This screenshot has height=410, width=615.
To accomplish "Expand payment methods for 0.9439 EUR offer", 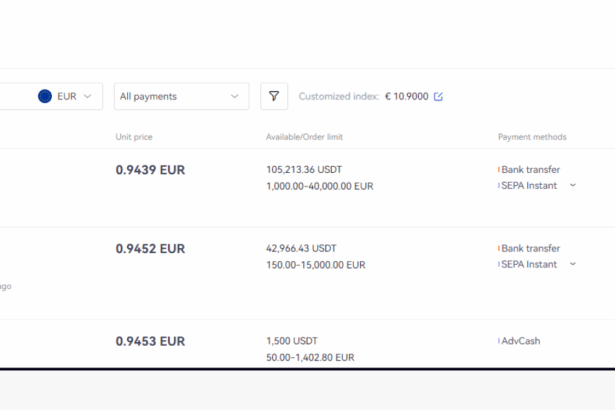I will tap(573, 185).
